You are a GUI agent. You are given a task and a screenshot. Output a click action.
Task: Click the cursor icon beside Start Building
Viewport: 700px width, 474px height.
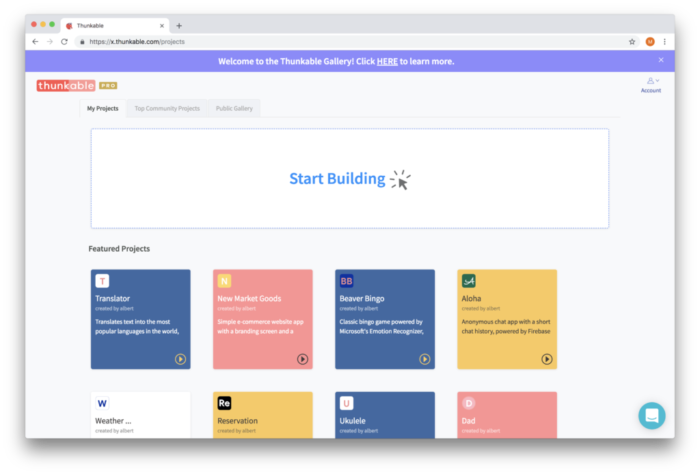pos(400,179)
